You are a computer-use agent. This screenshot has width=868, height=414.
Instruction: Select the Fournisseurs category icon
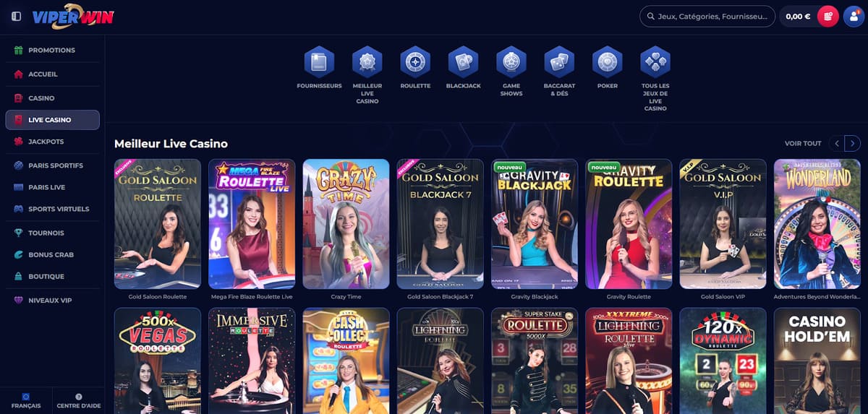coord(319,62)
